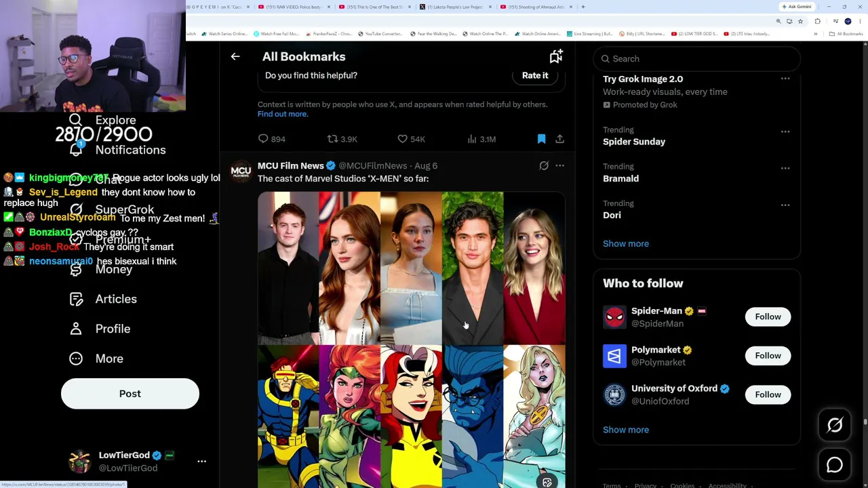This screenshot has width=868, height=488.
Task: Open the blue Beast comic artwork image
Action: pos(473,417)
